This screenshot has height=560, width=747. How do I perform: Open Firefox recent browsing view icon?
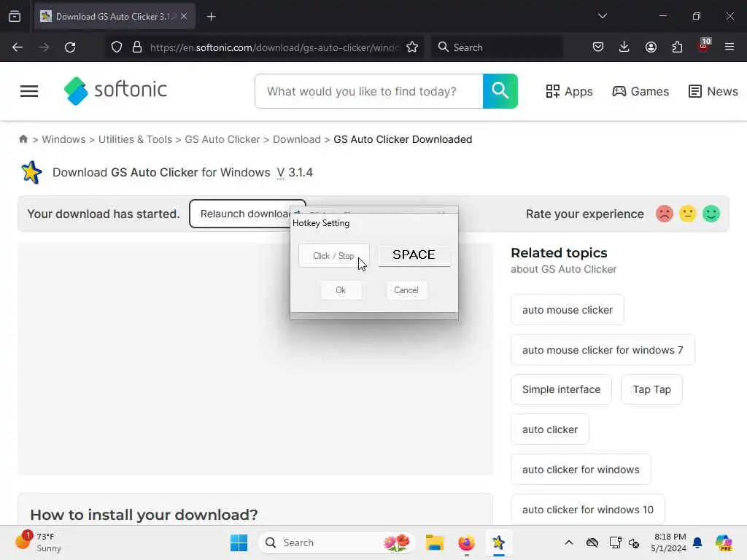click(15, 17)
